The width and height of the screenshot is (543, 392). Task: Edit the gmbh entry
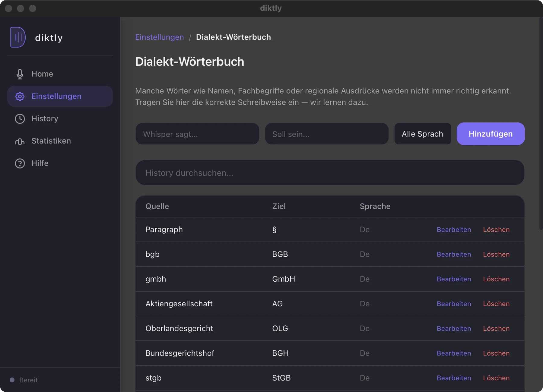click(454, 279)
